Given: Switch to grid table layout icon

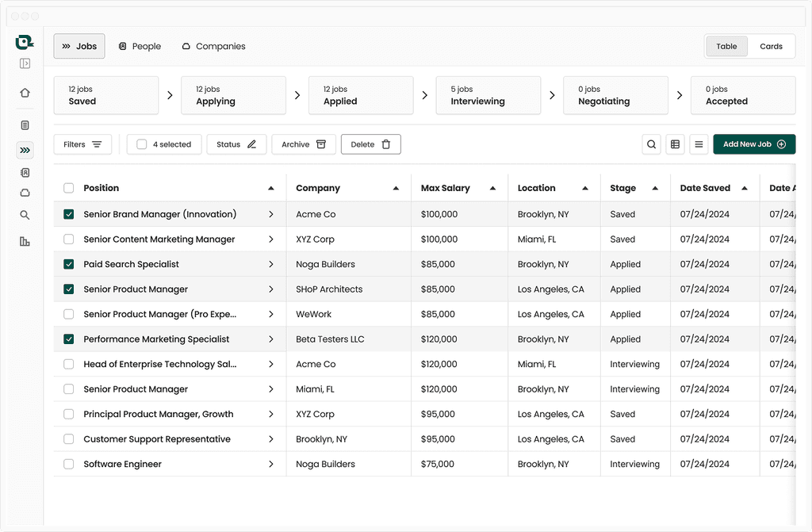Looking at the screenshot, I should tap(676, 144).
